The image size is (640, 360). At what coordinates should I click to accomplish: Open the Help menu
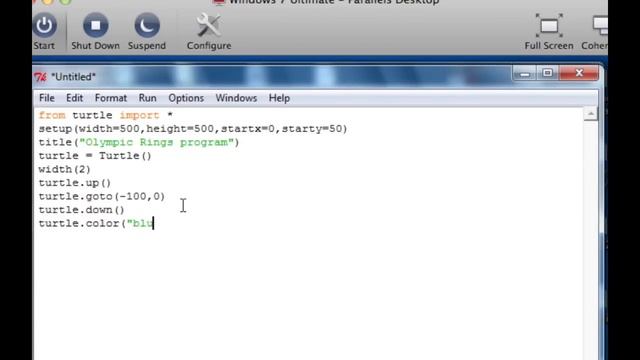[279, 98]
